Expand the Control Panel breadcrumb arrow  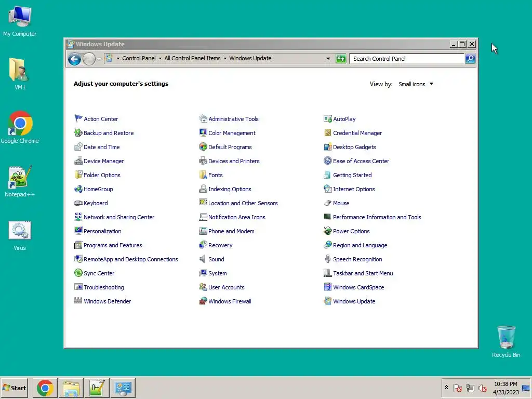160,58
